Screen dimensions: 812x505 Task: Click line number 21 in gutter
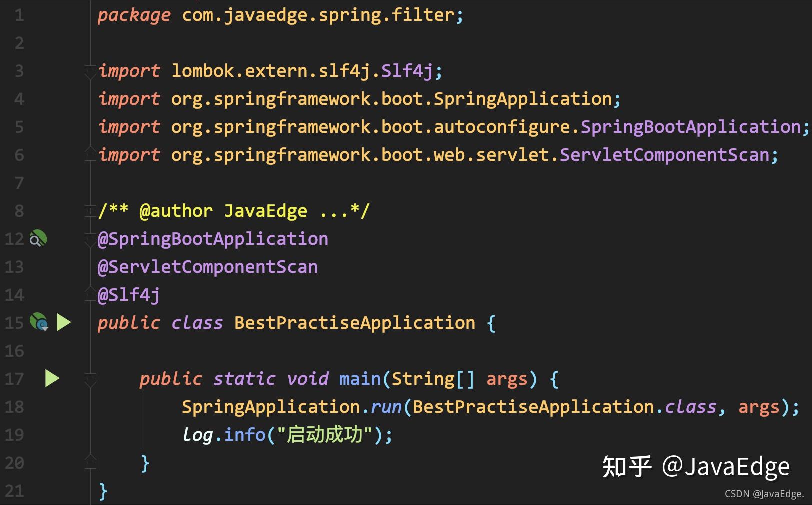(x=14, y=491)
